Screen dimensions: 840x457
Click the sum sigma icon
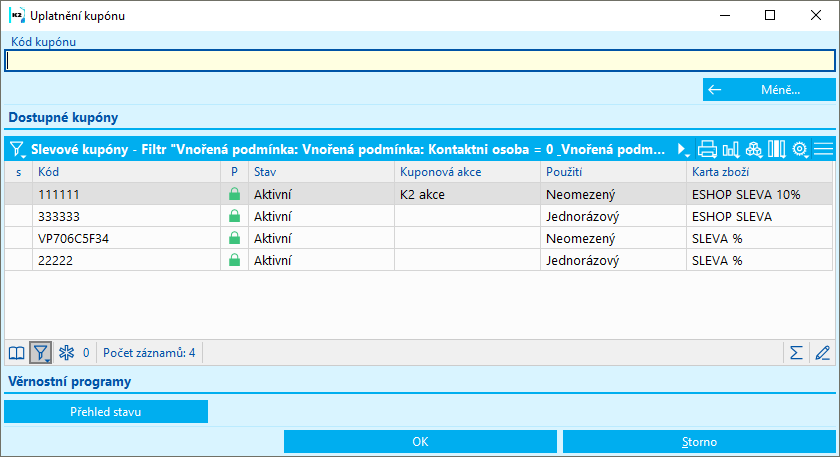coord(796,353)
